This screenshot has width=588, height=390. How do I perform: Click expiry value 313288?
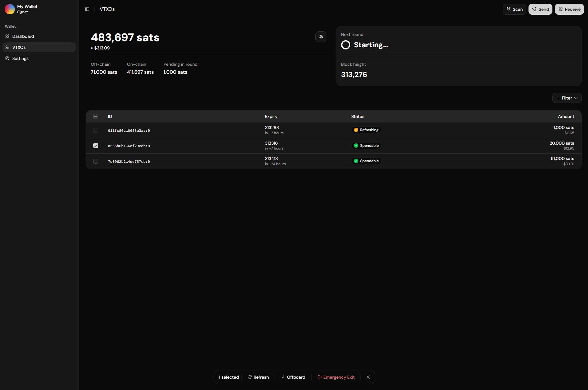click(x=272, y=127)
